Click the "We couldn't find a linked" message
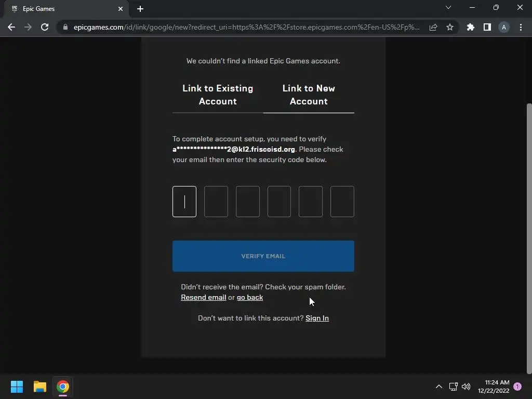Screen dimensions: 532x399 point(263,61)
